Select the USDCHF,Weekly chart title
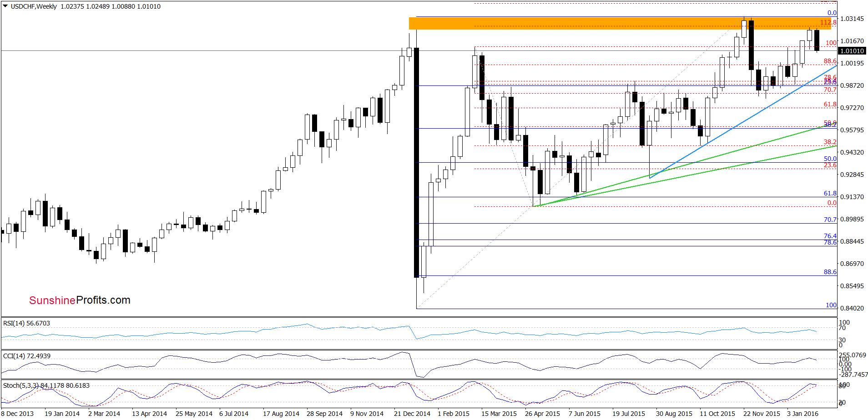Viewport: 868px width, 420px height. click(34, 6)
